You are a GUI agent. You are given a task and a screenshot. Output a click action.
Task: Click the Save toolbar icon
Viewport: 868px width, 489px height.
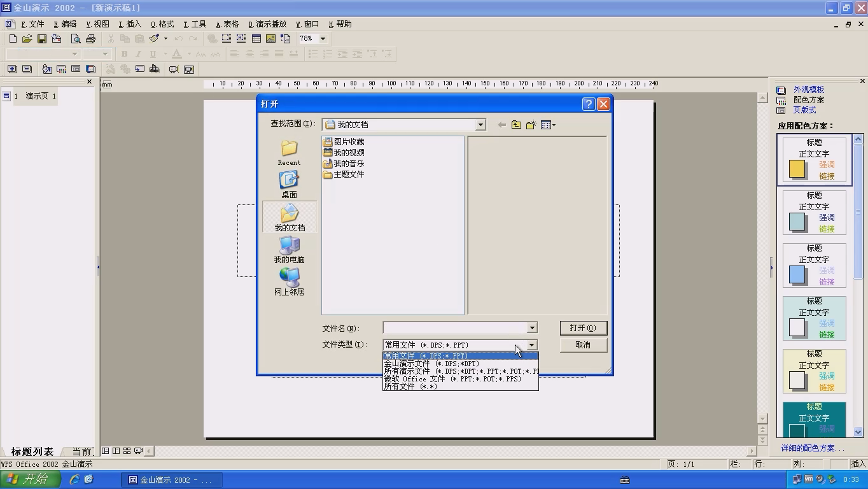pos(41,39)
